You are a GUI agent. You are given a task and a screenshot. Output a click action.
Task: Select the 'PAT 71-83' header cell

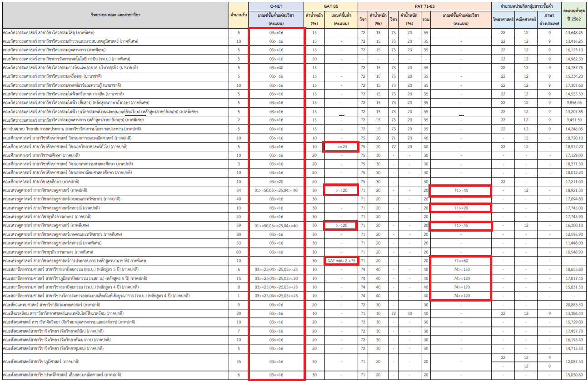point(425,6)
